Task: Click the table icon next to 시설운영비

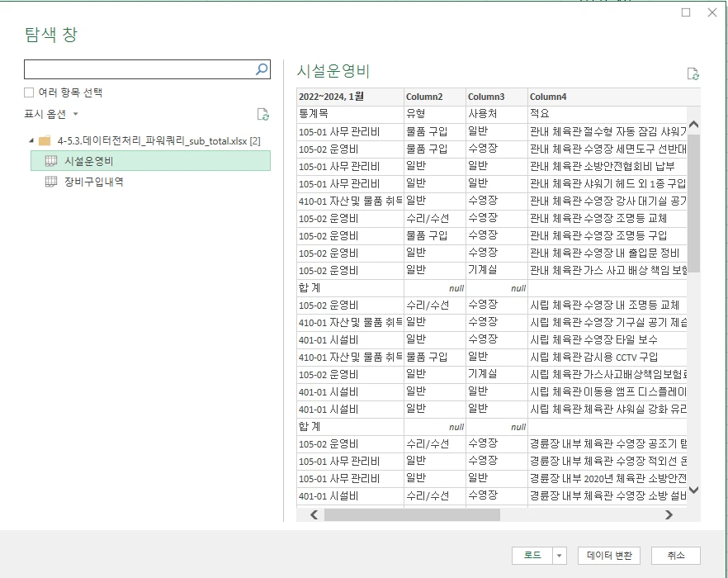Action: click(x=50, y=160)
